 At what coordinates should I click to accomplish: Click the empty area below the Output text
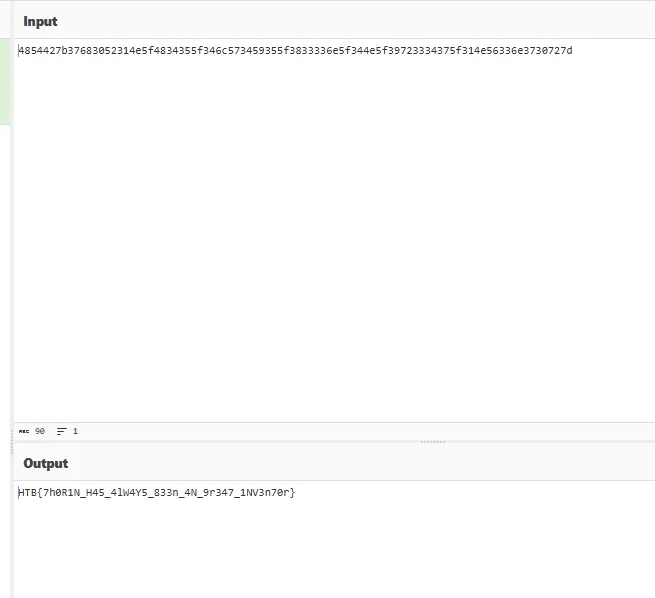[330, 550]
